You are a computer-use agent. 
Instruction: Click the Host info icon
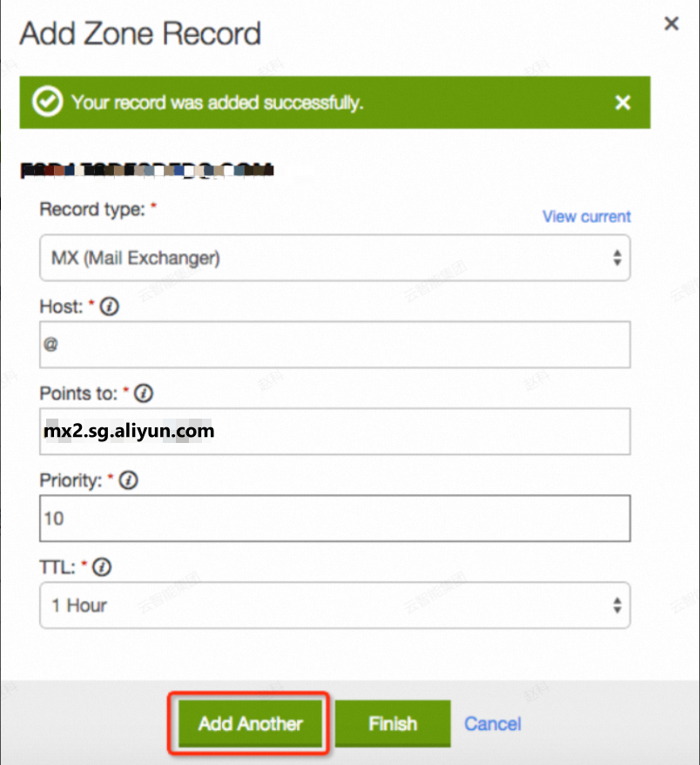tap(110, 307)
